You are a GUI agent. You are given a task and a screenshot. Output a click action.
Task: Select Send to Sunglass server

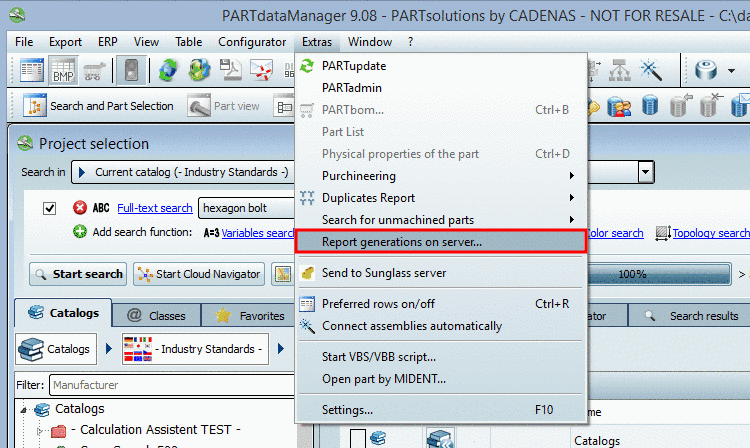[441, 273]
